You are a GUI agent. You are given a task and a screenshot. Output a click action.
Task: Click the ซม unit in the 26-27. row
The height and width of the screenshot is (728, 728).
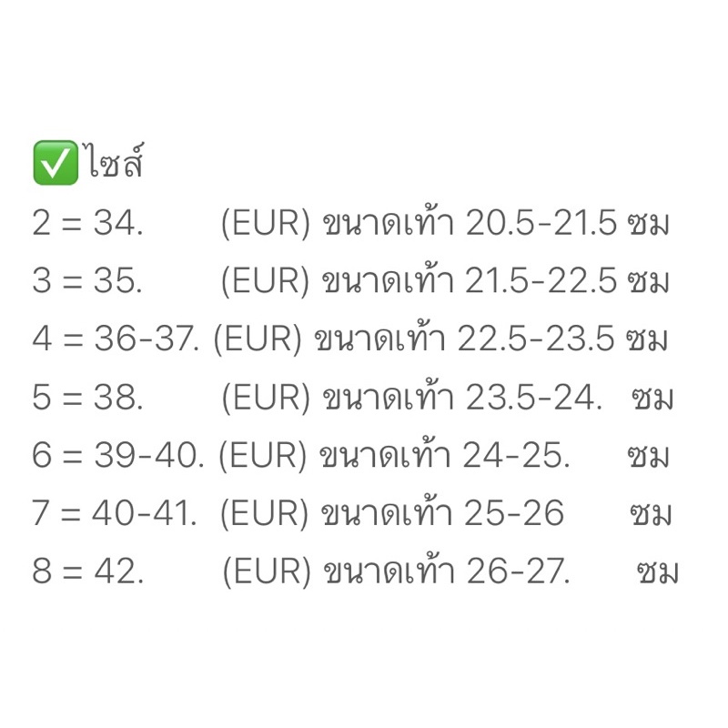click(x=658, y=572)
